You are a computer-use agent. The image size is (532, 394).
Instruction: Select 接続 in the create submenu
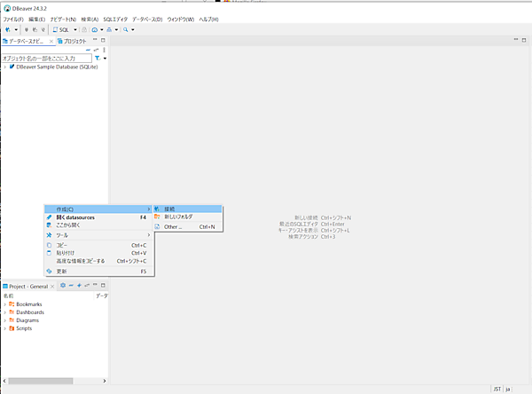point(169,209)
